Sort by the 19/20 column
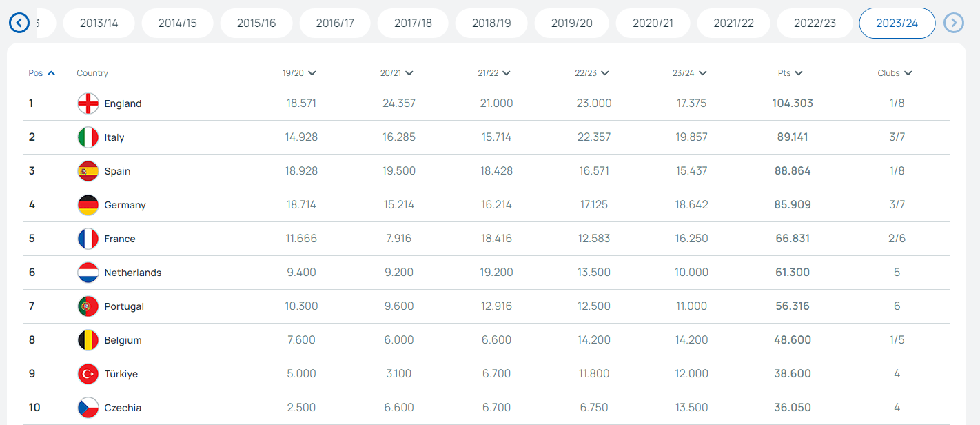 click(x=299, y=73)
